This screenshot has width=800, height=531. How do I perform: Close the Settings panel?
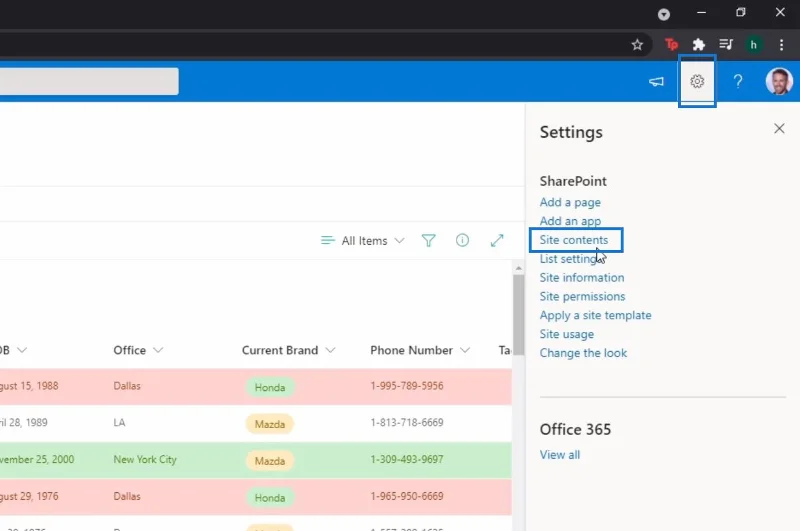pos(779,129)
